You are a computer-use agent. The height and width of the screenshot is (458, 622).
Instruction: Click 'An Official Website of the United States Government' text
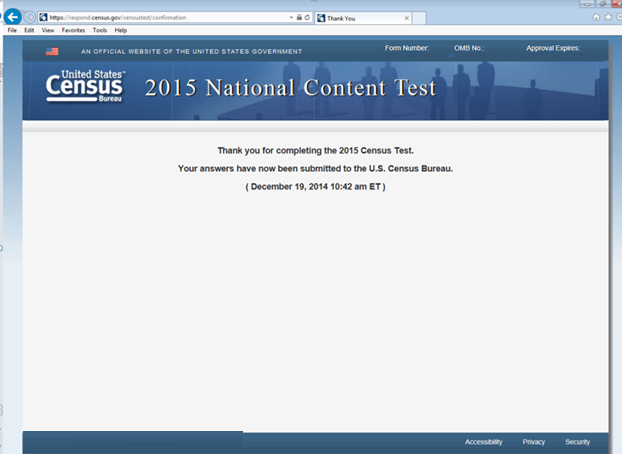pos(192,52)
